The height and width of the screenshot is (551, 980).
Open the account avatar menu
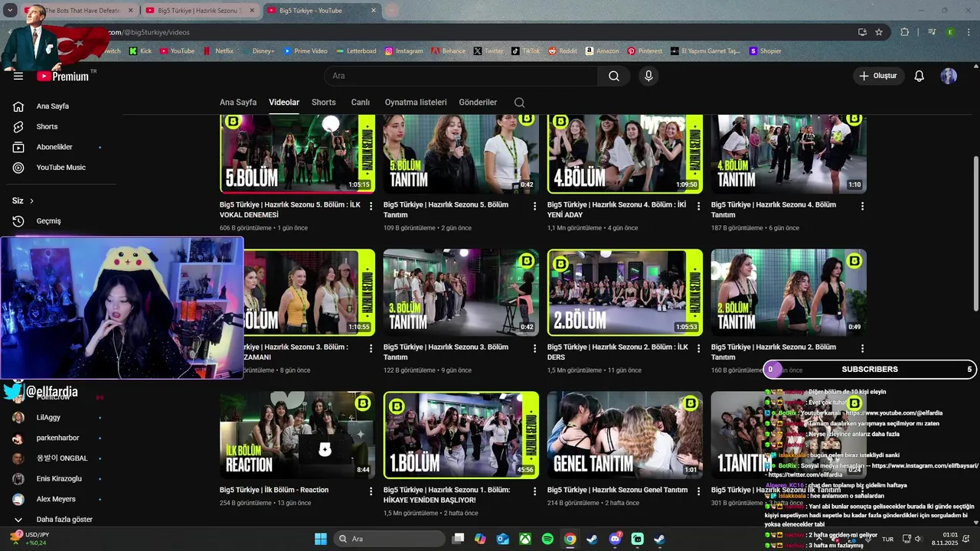[x=949, y=76]
